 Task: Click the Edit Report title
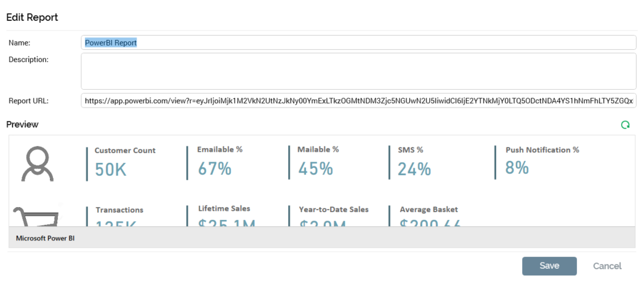pyautogui.click(x=32, y=17)
